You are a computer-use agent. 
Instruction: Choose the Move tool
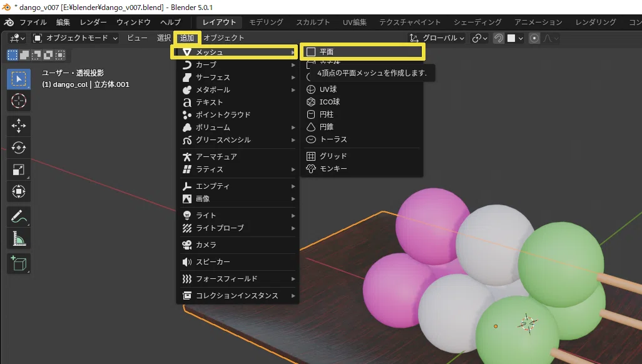click(x=18, y=126)
